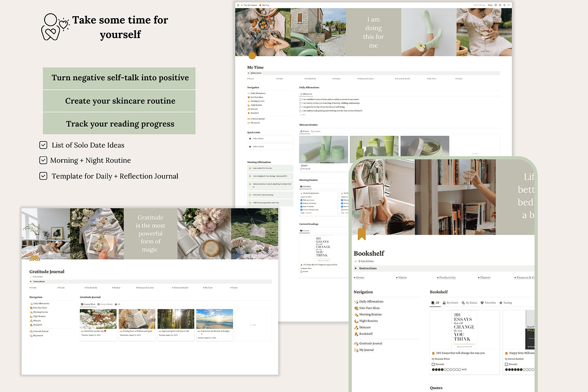Select Morning Routine sun icon in Bookshelf navigation

[356, 315]
